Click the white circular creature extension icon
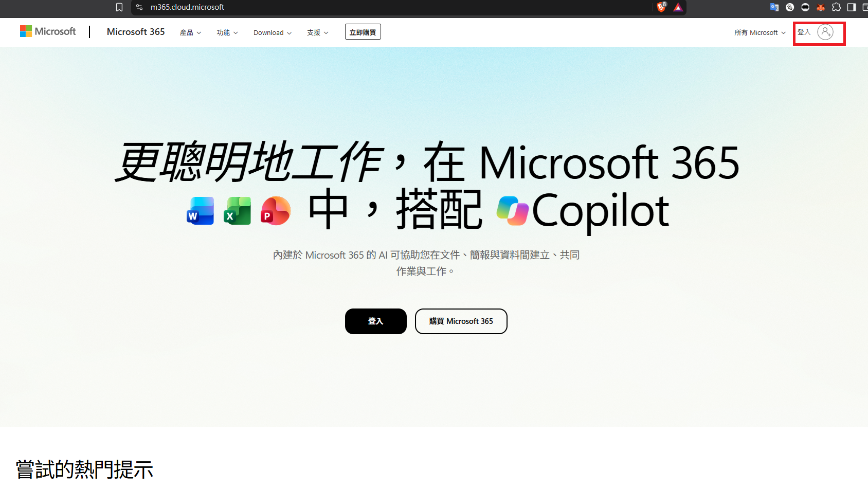Viewport: 868px width, 490px height. [790, 7]
